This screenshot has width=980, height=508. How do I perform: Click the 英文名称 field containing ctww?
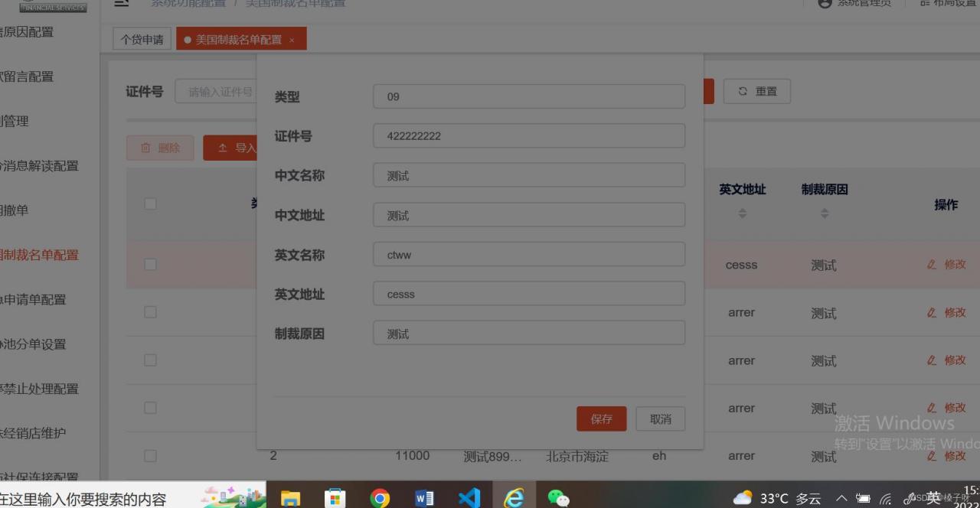(529, 254)
